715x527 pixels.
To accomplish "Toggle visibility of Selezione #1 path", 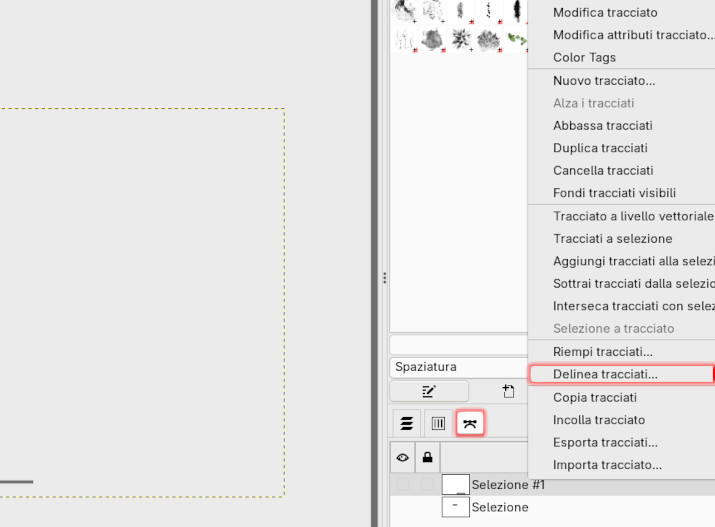I will (403, 484).
